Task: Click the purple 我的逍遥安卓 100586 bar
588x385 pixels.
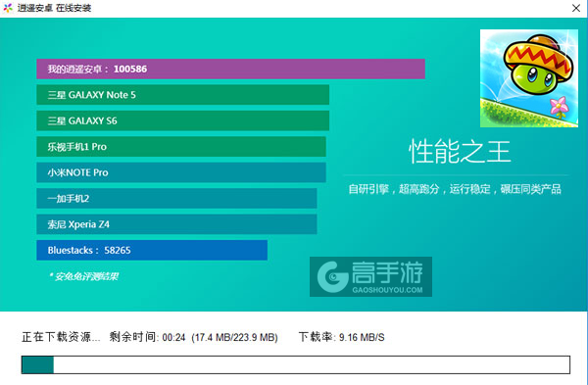Action: [x=230, y=69]
